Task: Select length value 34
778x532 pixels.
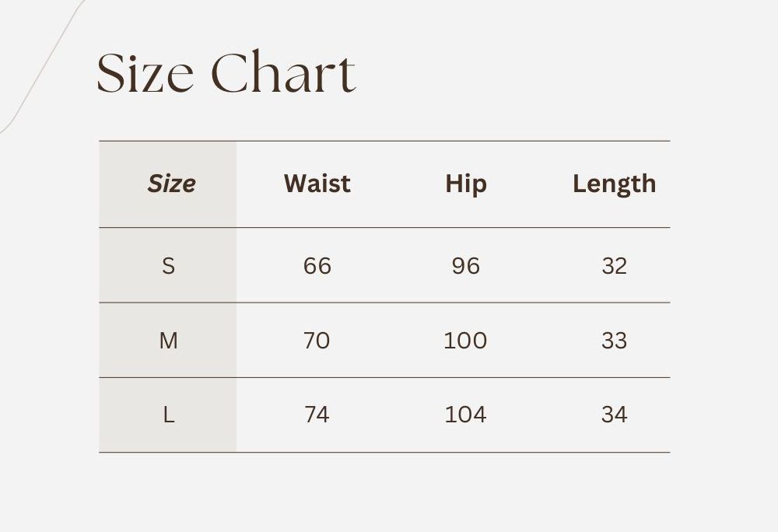Action: [x=614, y=415]
